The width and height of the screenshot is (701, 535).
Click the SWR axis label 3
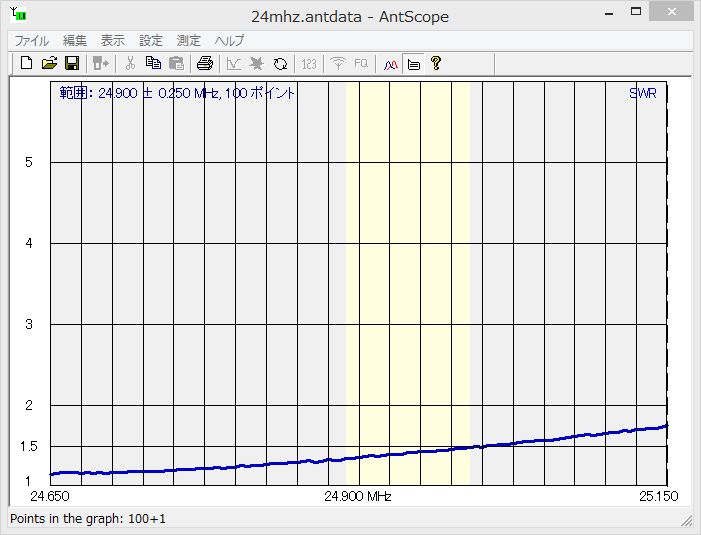tap(29, 324)
